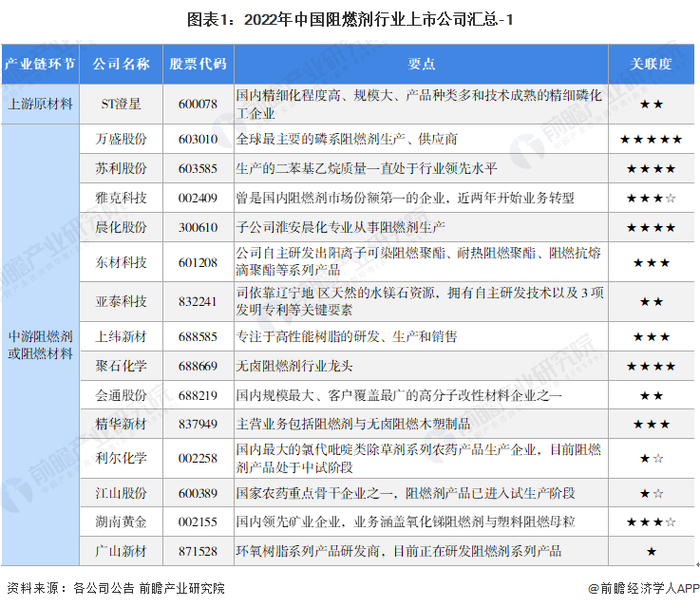Select the 要点 column header
Screen dimensions: 700x608
[x=421, y=64]
